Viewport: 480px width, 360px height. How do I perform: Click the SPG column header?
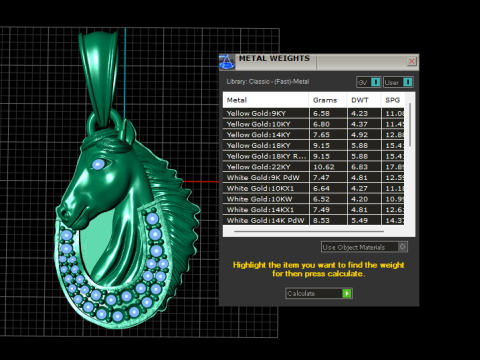(x=393, y=100)
